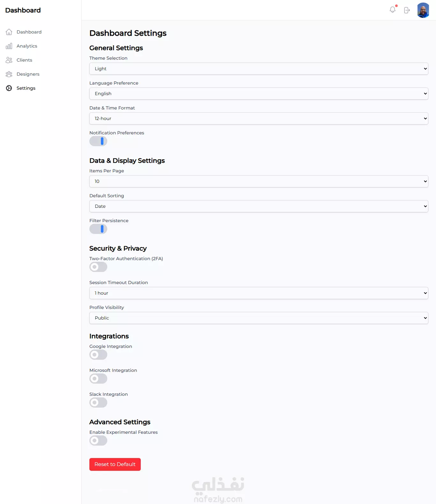Viewport: 436px width, 504px height.
Task: Turn on Enable Experimental Features toggle
Action: click(x=98, y=440)
